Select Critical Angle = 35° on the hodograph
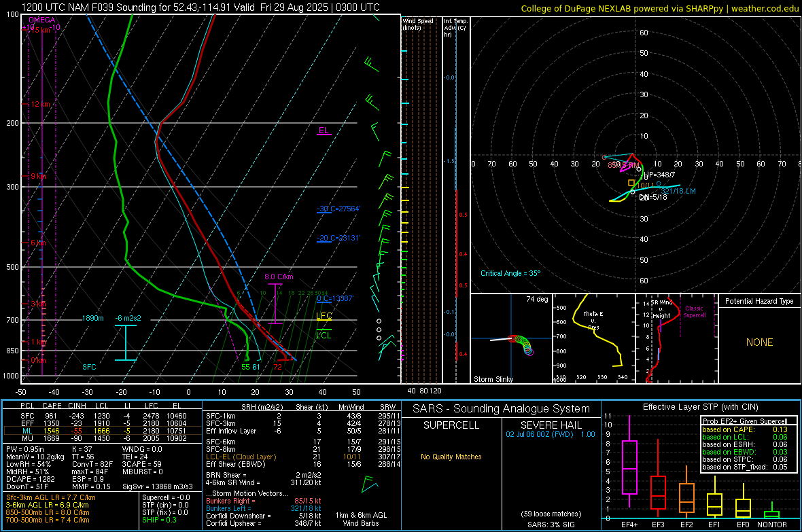This screenshot has height=532, width=802. tap(510, 273)
